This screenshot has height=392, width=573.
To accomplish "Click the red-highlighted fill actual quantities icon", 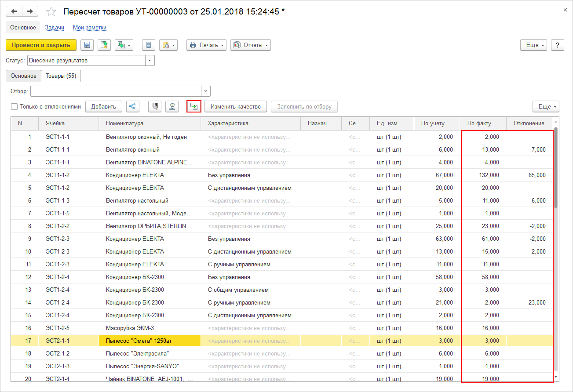I will click(194, 106).
